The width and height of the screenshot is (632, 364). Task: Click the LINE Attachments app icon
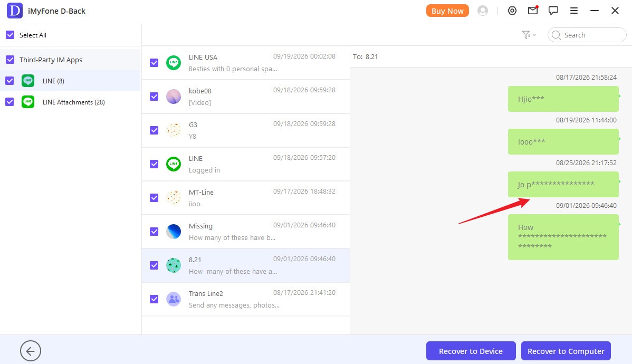[28, 102]
